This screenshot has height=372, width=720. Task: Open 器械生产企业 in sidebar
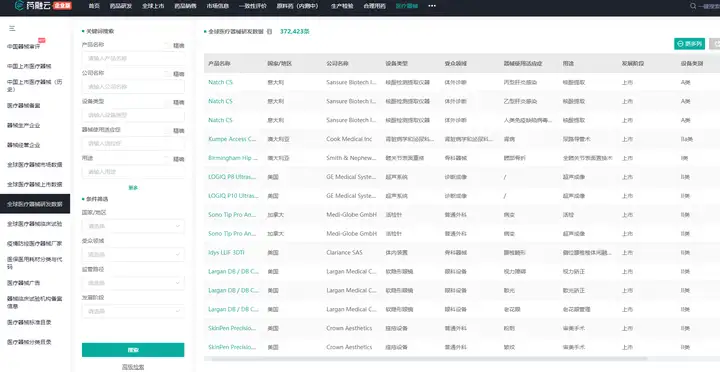(x=24, y=125)
